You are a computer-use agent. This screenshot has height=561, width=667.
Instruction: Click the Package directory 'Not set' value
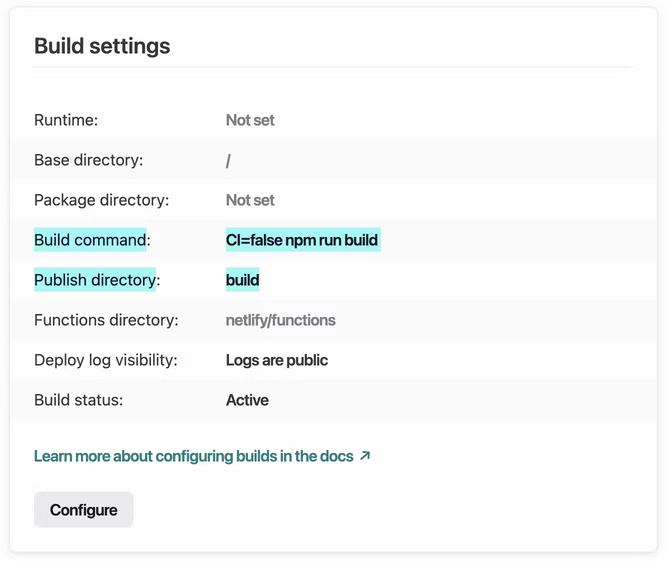(250, 200)
